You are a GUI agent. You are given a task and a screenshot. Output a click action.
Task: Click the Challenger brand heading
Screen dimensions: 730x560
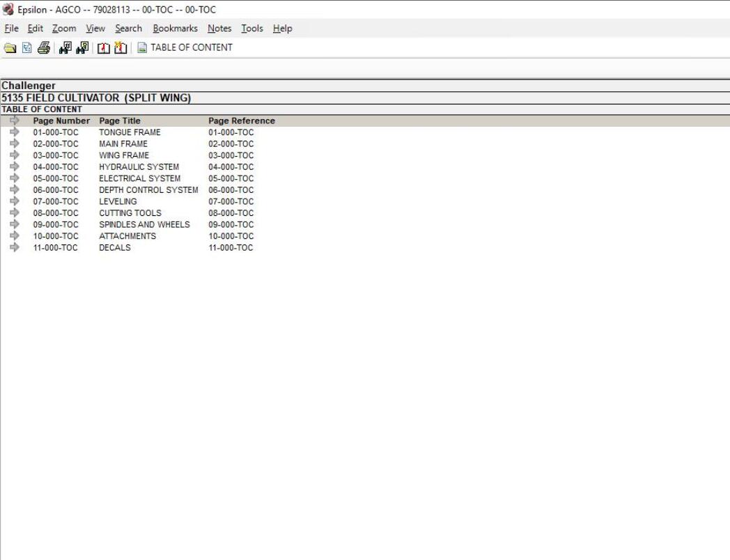click(29, 86)
